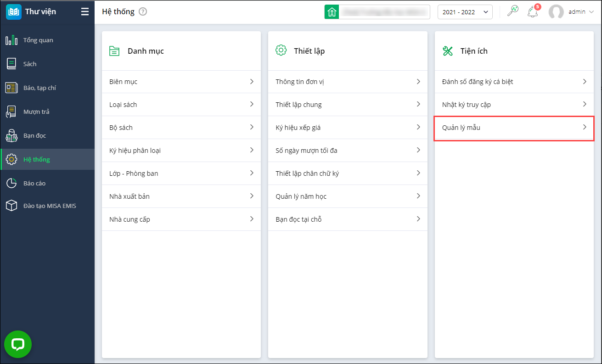Click the help question mark beside Hệ thống

click(x=143, y=12)
